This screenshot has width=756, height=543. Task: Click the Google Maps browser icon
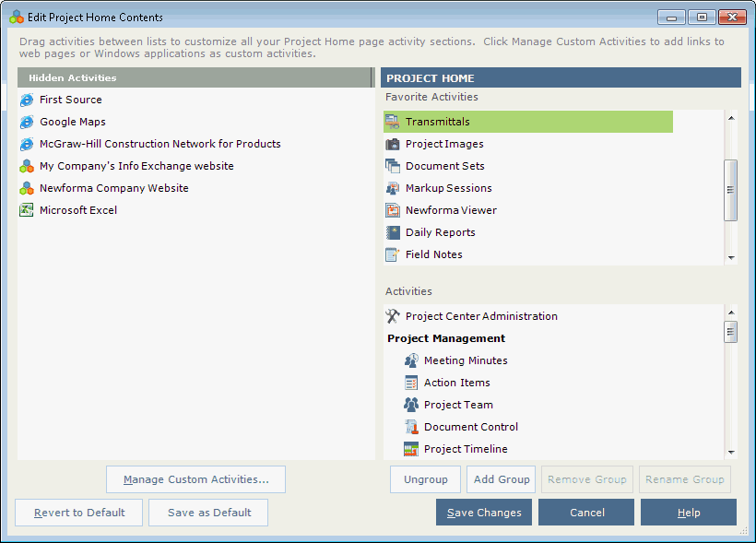(x=27, y=122)
